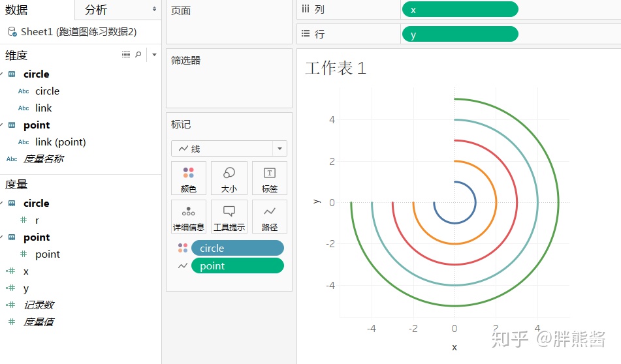Click the table icon of point dimension group

coord(12,125)
